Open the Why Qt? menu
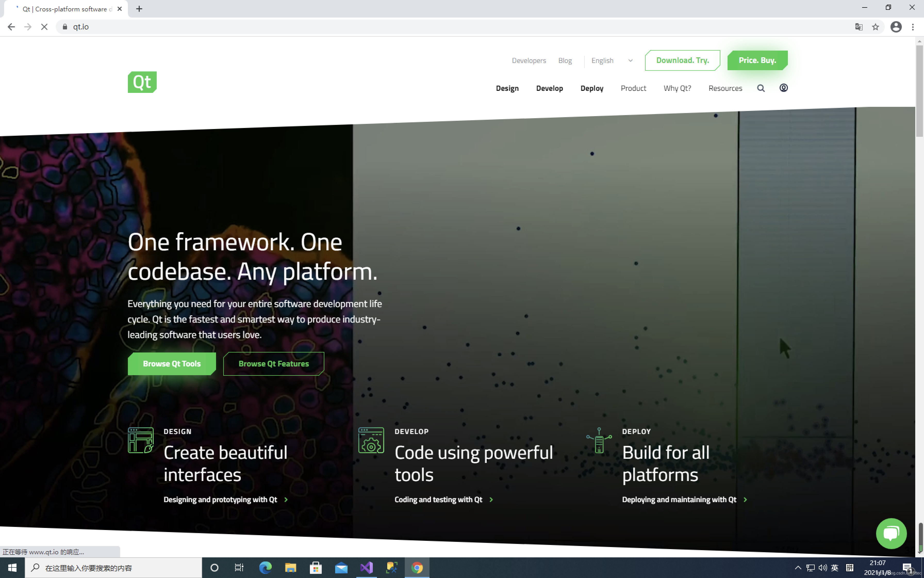This screenshot has width=924, height=578. 677,88
